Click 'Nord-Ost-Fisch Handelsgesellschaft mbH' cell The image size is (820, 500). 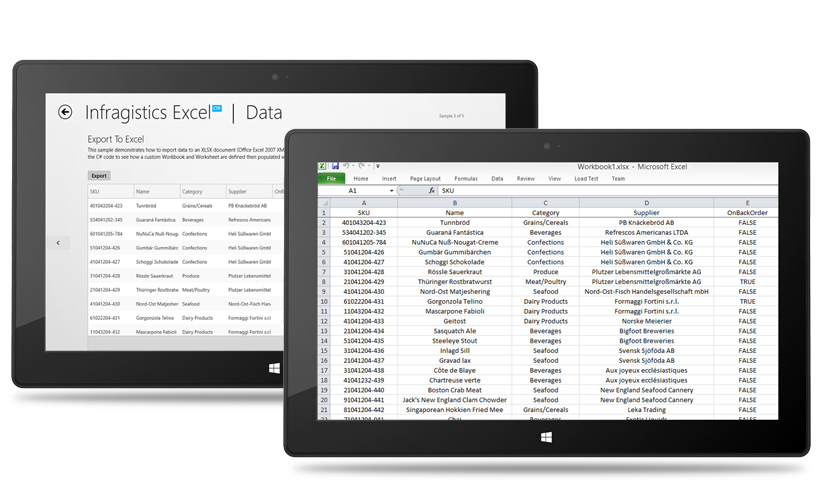click(x=646, y=291)
